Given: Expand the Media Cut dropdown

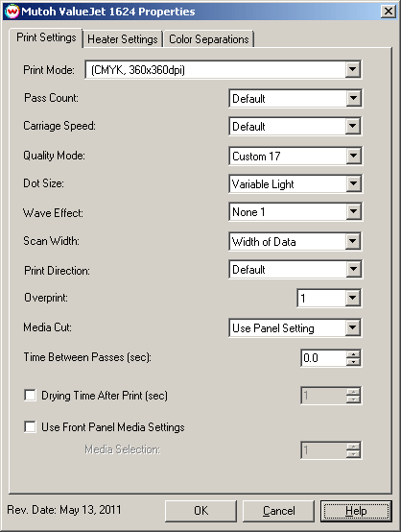Looking at the screenshot, I should tap(353, 327).
